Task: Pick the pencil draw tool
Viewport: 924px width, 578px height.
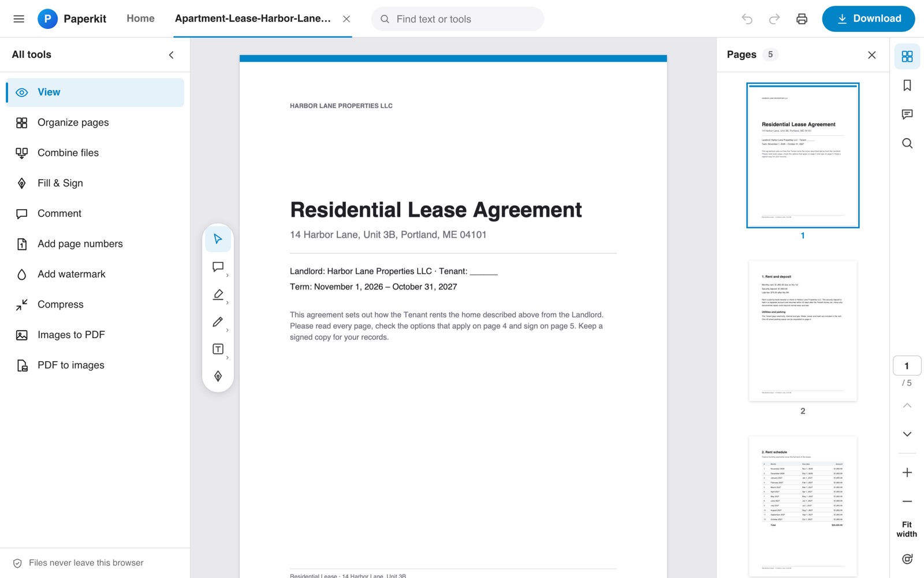Action: [218, 322]
